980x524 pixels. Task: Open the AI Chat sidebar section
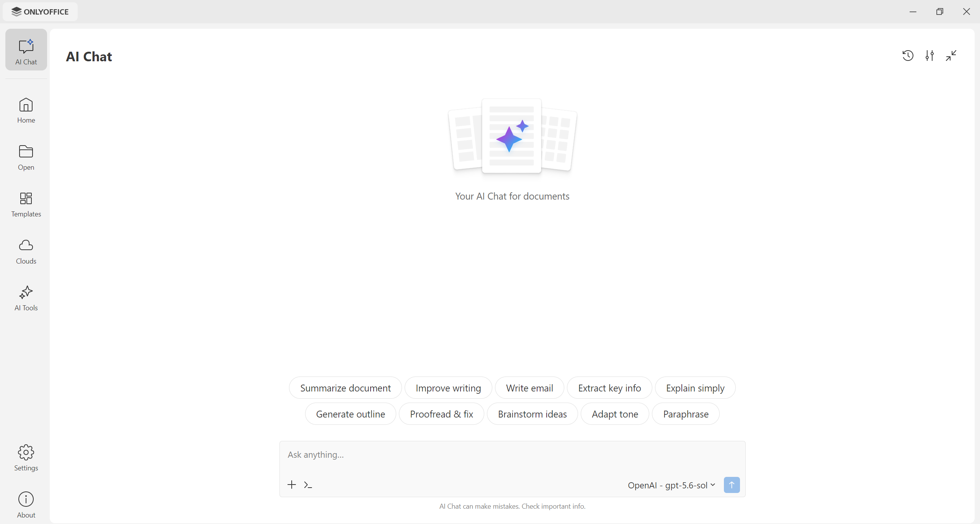pos(26,50)
